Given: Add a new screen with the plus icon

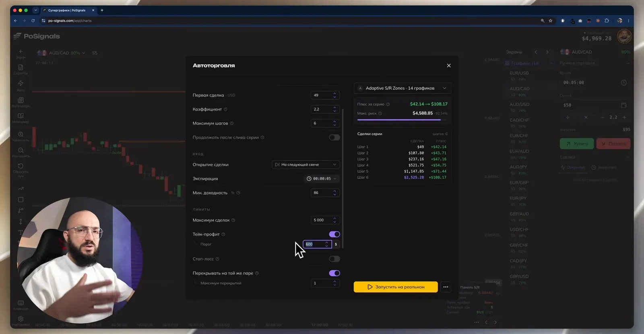Looking at the screenshot, I should [21, 52].
